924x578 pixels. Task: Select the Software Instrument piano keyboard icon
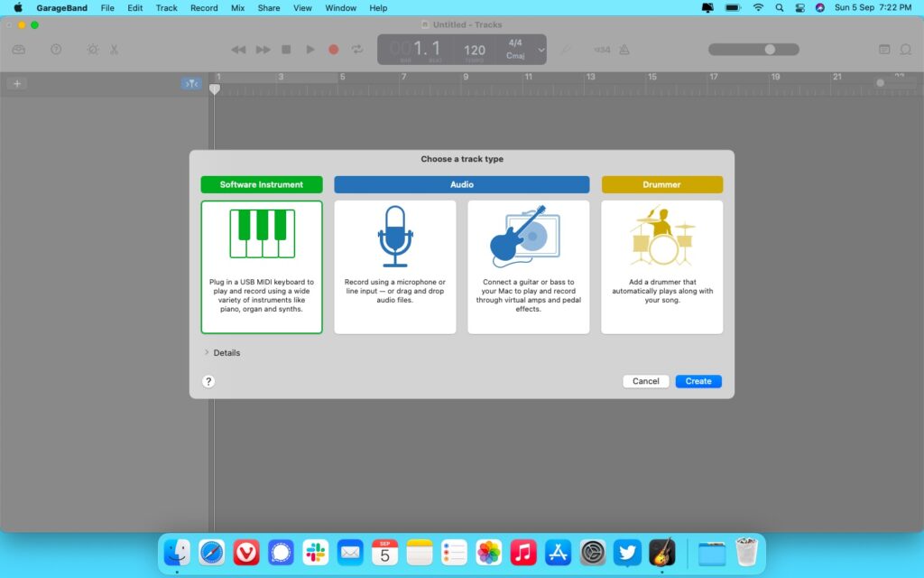[x=262, y=235]
